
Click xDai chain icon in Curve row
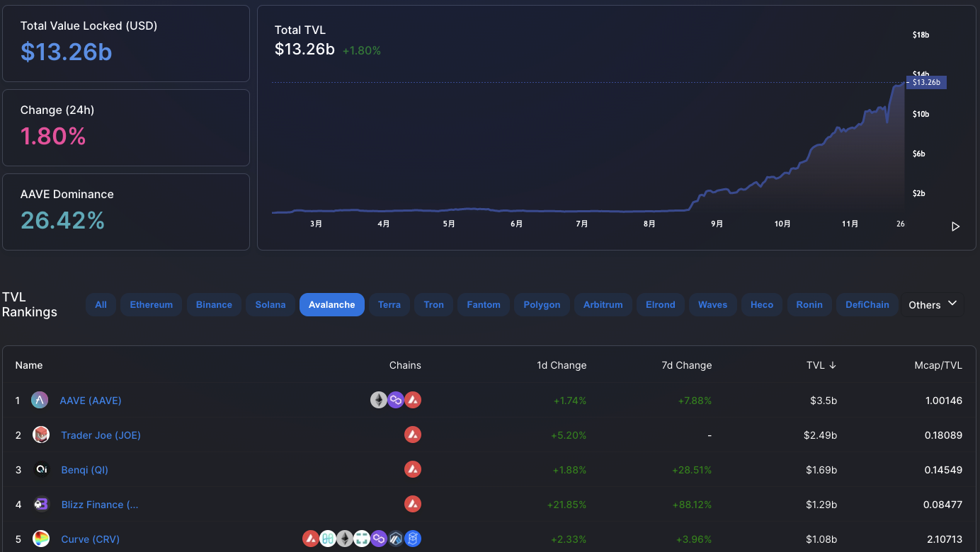(x=362, y=539)
